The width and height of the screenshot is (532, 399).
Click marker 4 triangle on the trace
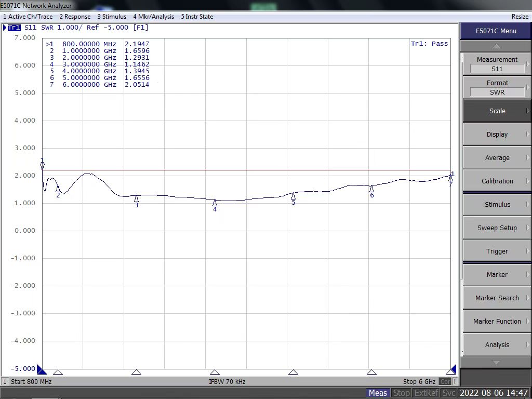click(x=215, y=203)
